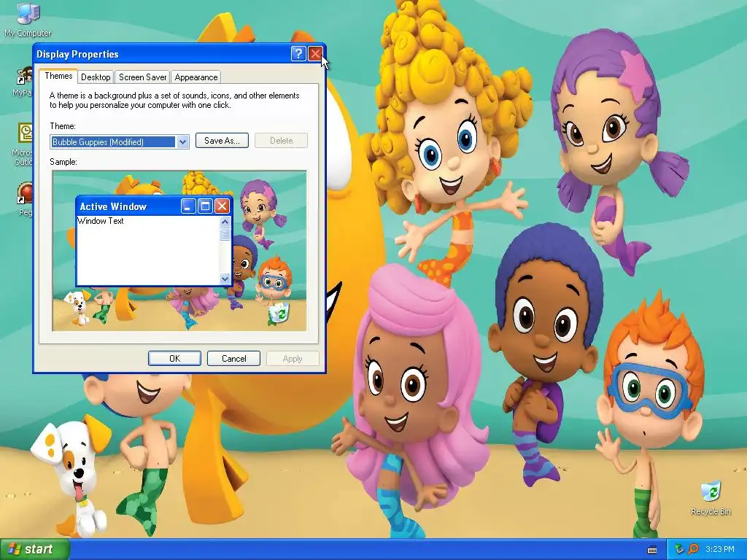The image size is (747, 560).
Task: Close the Display Properties dialog
Action: coord(315,54)
